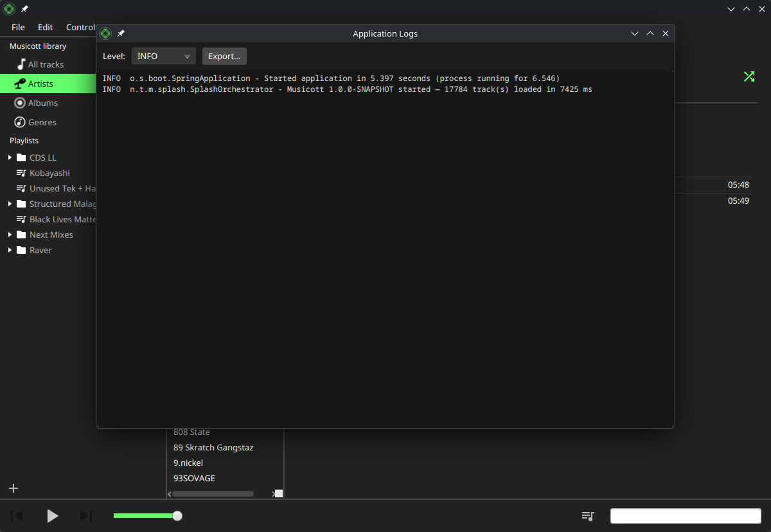Image resolution: width=771 pixels, height=532 pixels.
Task: Click the pin icon in main window title bar
Action: 24,9
